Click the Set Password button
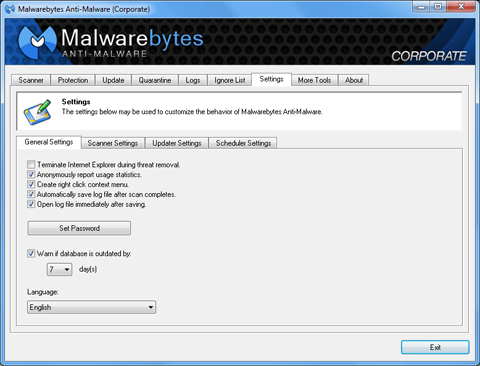 click(79, 228)
